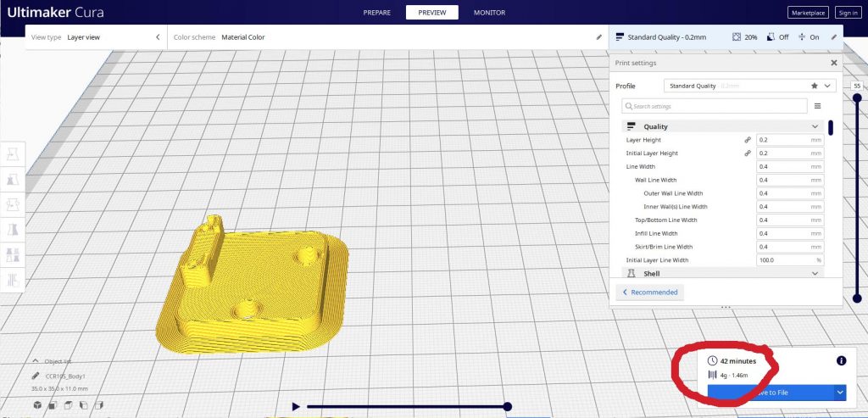Click the play button for layer simulation
The height and width of the screenshot is (418, 868).
[295, 407]
